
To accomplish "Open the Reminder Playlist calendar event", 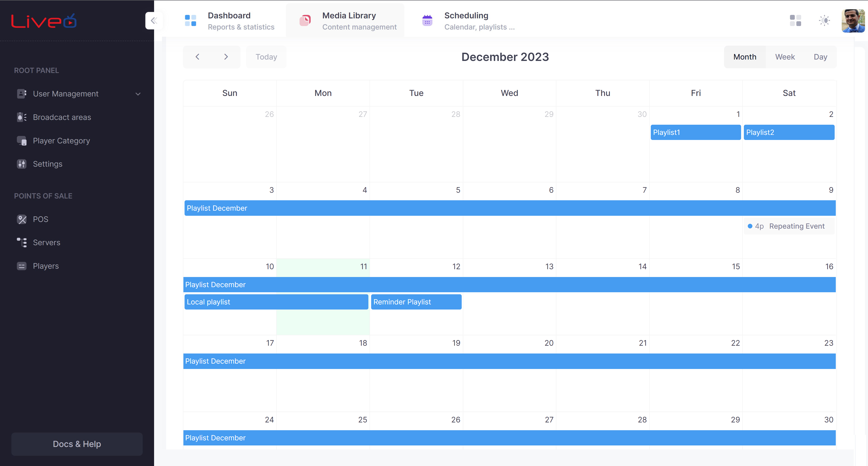I will 416,302.
